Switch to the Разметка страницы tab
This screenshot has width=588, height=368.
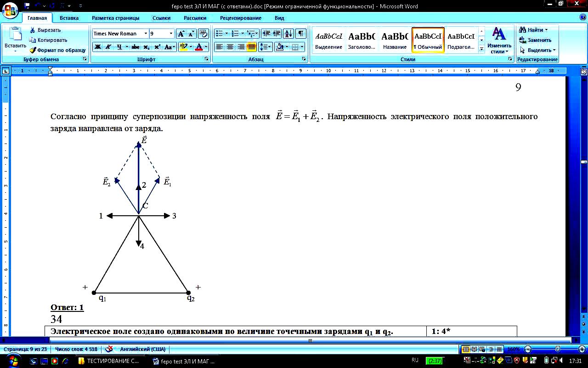point(115,18)
